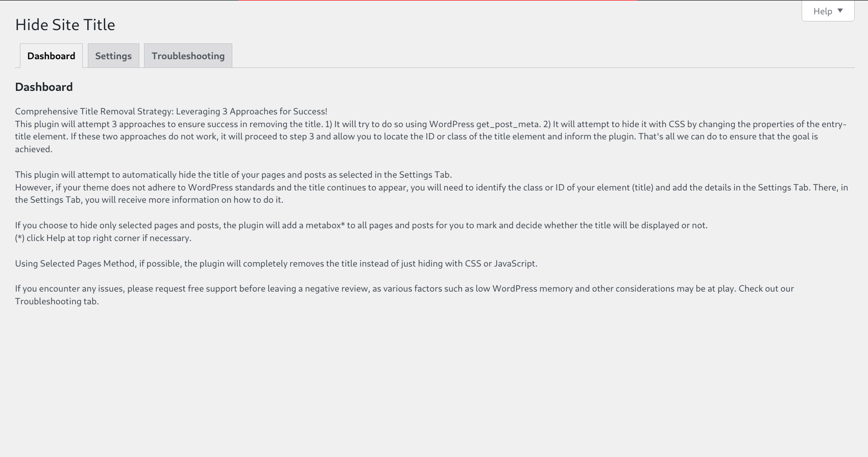
Task: Click the 'However, if your theme' sentence
Action: tap(431, 194)
